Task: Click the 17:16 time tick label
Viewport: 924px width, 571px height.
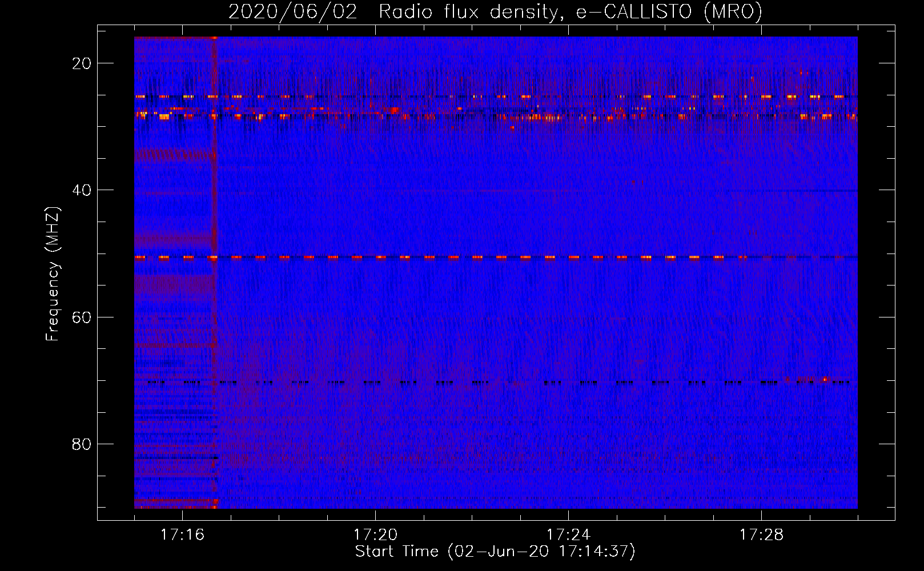Action: tap(182, 535)
